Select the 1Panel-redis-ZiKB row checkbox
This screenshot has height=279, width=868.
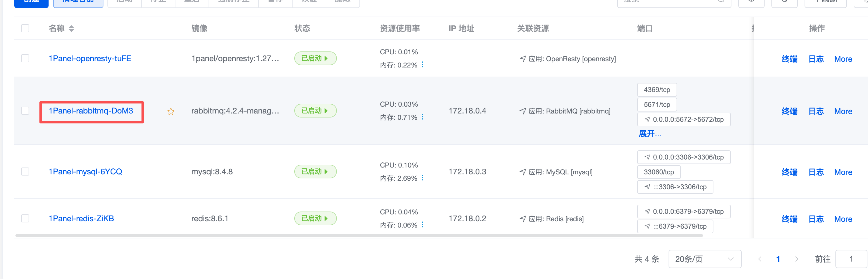pyautogui.click(x=25, y=218)
